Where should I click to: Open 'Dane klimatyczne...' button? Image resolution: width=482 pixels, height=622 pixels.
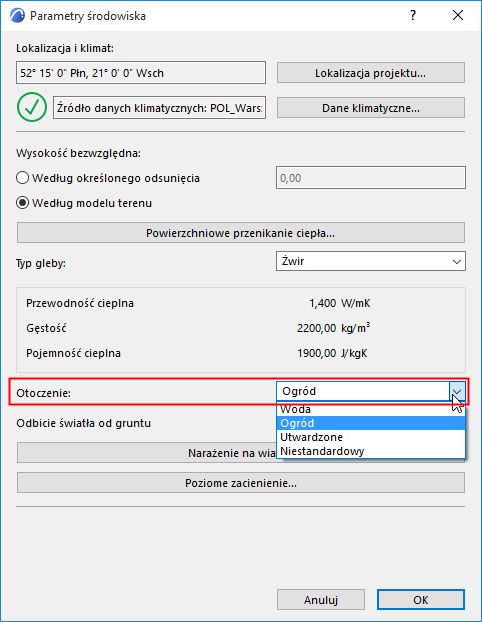(x=371, y=108)
